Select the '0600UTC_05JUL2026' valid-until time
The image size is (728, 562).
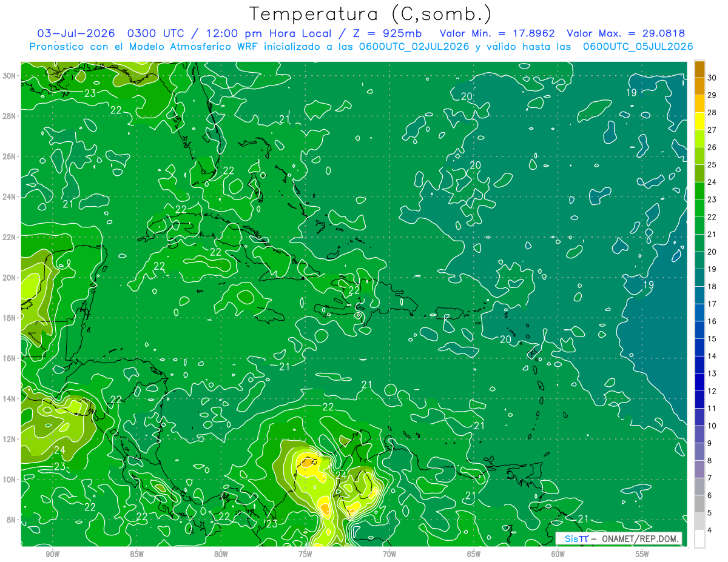pos(638,47)
